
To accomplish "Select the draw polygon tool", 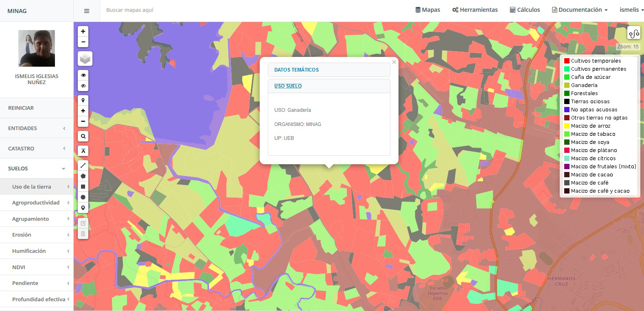I will click(x=83, y=176).
